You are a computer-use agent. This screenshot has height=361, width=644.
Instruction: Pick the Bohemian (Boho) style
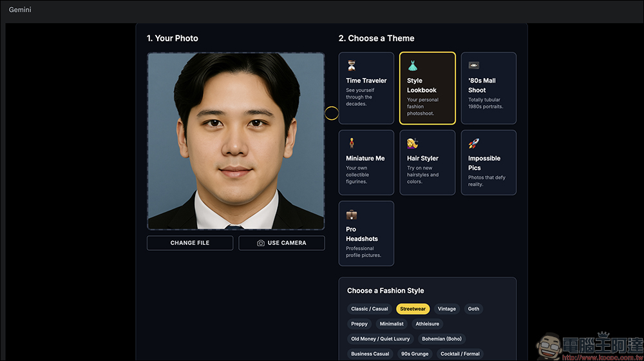pos(442,339)
